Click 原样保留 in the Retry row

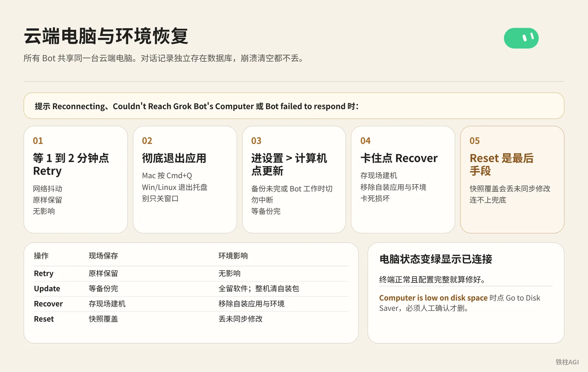point(103,274)
